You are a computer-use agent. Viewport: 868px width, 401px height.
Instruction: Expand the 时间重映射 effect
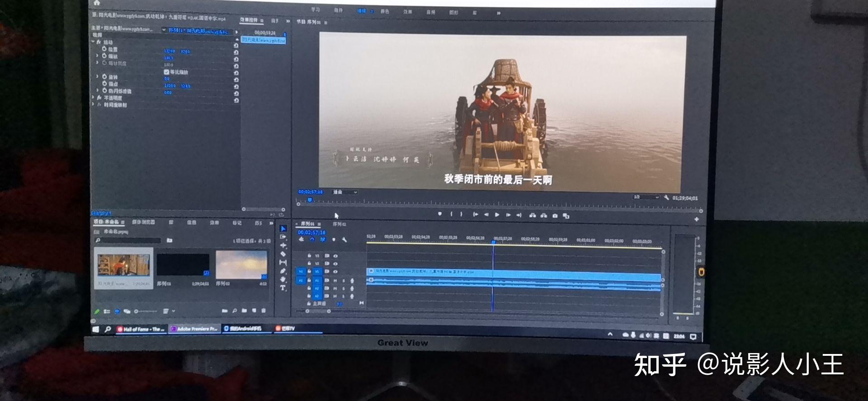tap(93, 104)
